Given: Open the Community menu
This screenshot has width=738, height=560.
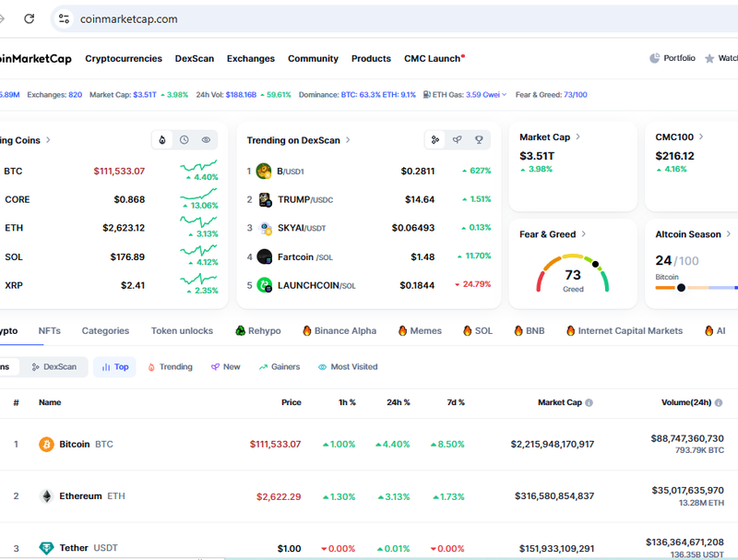Looking at the screenshot, I should click(313, 58).
